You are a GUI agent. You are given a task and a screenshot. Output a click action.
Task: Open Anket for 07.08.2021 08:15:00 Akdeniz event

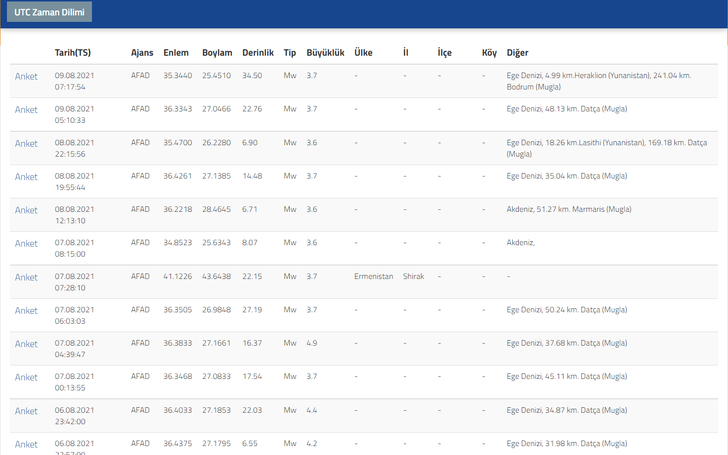(26, 244)
